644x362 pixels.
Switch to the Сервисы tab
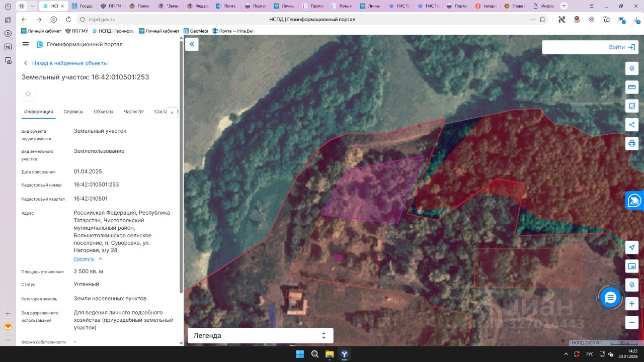pos(73,112)
